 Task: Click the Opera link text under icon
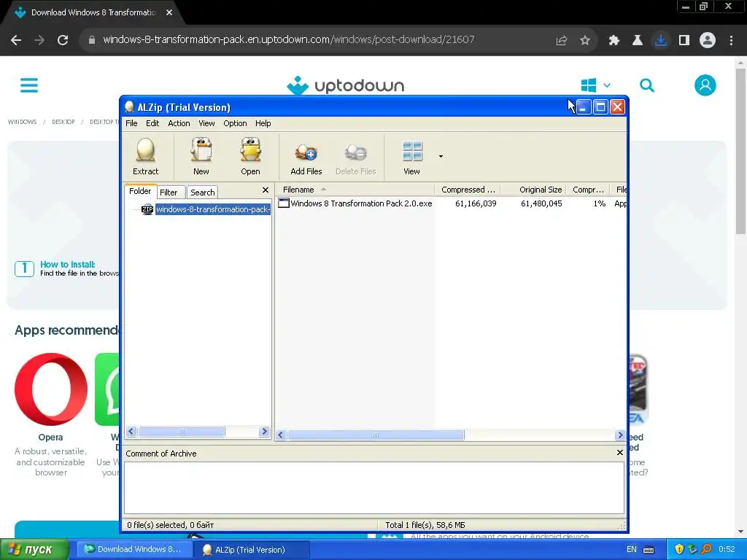[x=50, y=437]
